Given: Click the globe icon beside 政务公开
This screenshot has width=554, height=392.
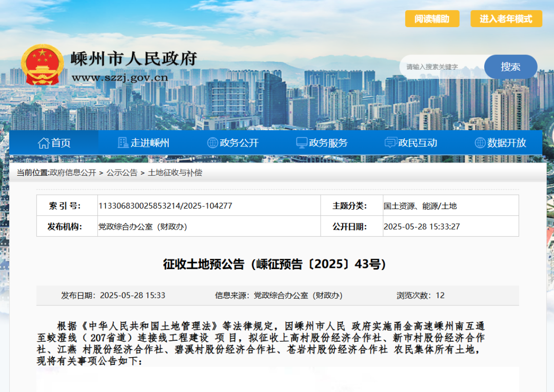Looking at the screenshot, I should tap(212, 143).
